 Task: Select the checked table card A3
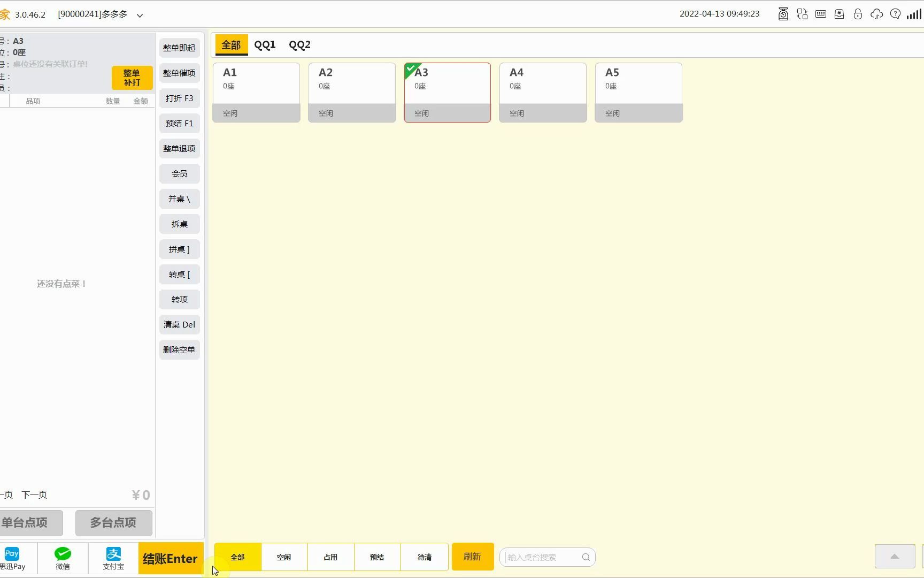(448, 93)
